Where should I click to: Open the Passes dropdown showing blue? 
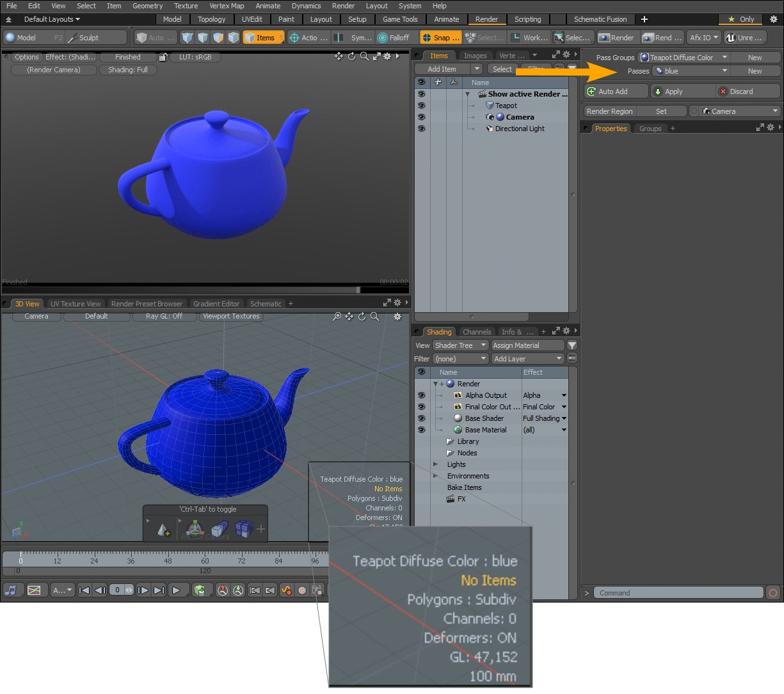[x=691, y=71]
